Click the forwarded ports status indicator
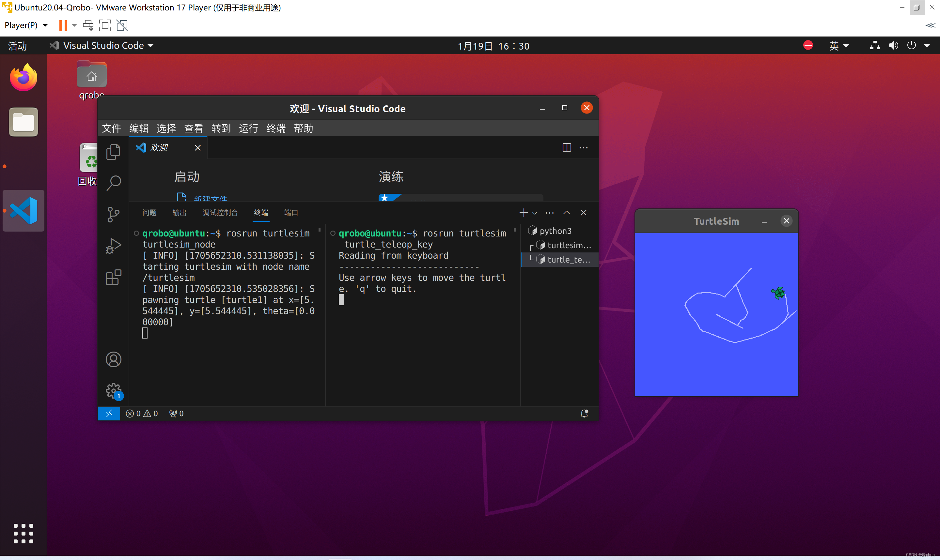Viewport: 940px width, 560px height. (x=176, y=414)
